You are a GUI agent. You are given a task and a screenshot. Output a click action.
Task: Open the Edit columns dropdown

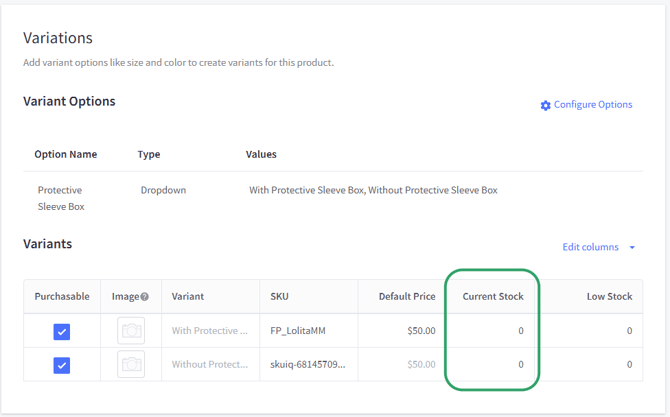pyautogui.click(x=598, y=247)
